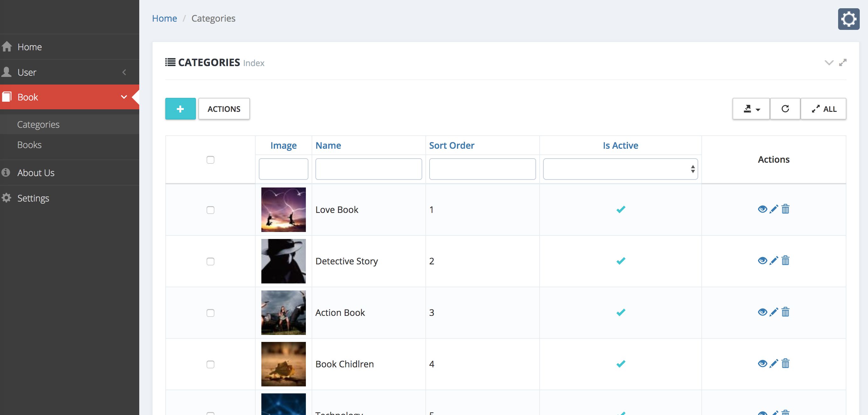View Action Book via eye icon
868x415 pixels.
click(x=762, y=312)
